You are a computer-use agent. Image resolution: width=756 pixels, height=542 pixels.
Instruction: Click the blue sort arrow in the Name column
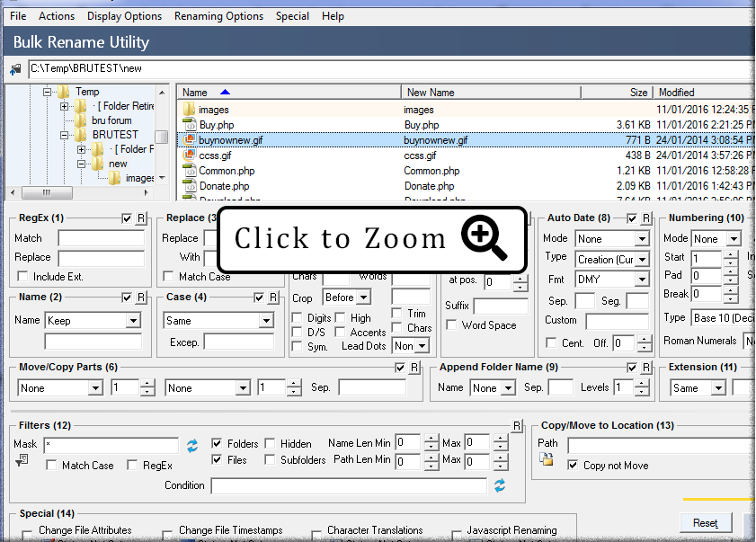click(x=225, y=92)
